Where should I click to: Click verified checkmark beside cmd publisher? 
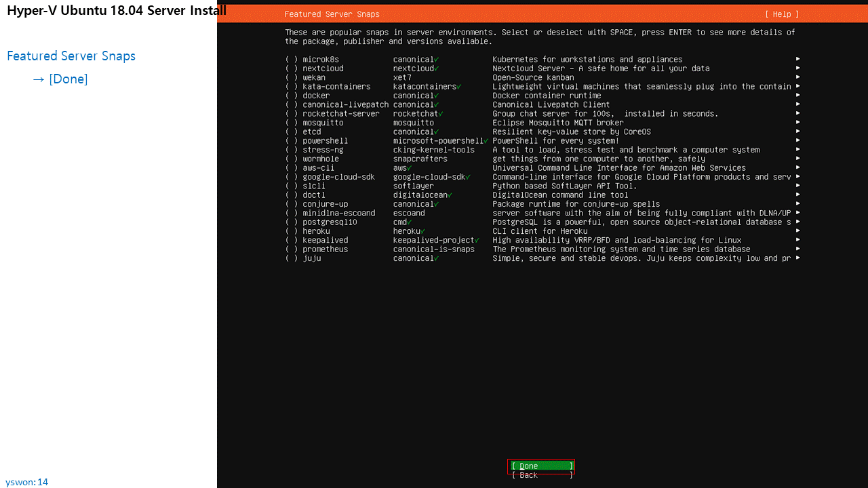click(x=410, y=222)
